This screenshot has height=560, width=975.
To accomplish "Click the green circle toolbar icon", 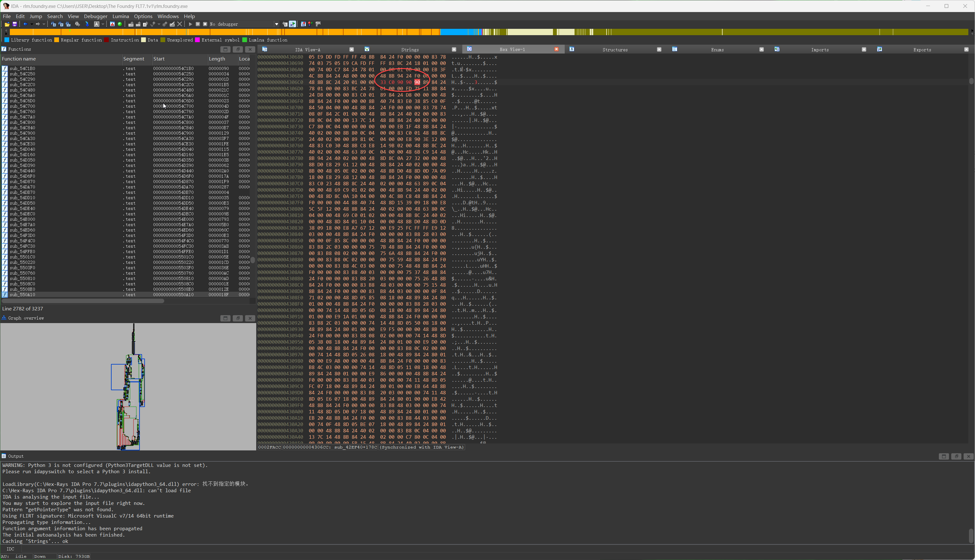I will 120,24.
